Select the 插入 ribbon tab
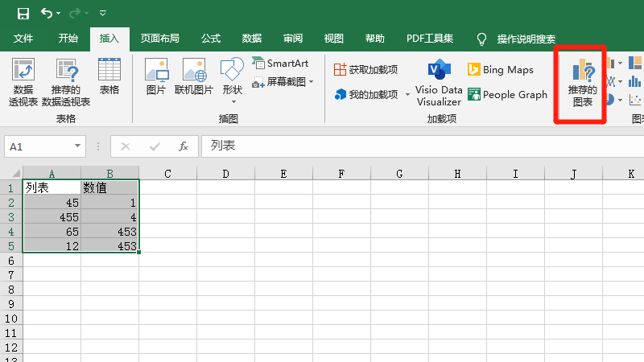 click(x=109, y=39)
